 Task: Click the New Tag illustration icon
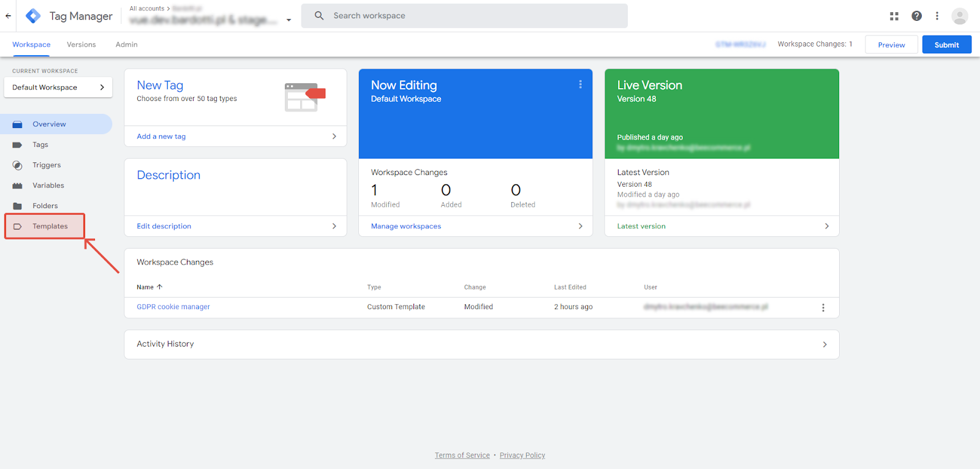pyautogui.click(x=305, y=97)
